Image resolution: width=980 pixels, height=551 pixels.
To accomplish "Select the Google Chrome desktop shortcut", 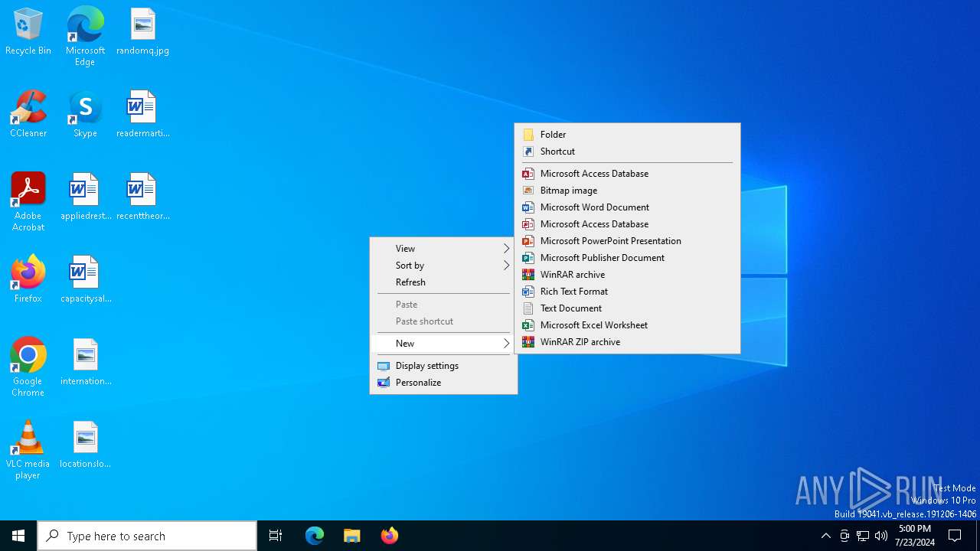I will click(28, 367).
